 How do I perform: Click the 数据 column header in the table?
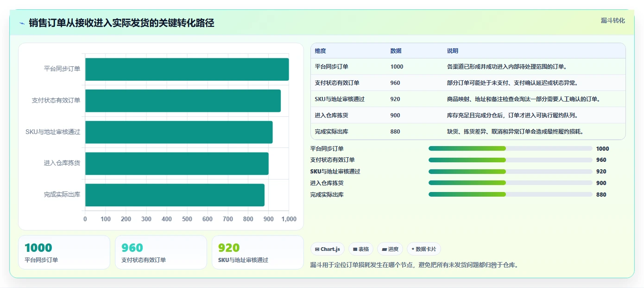pyautogui.click(x=396, y=51)
